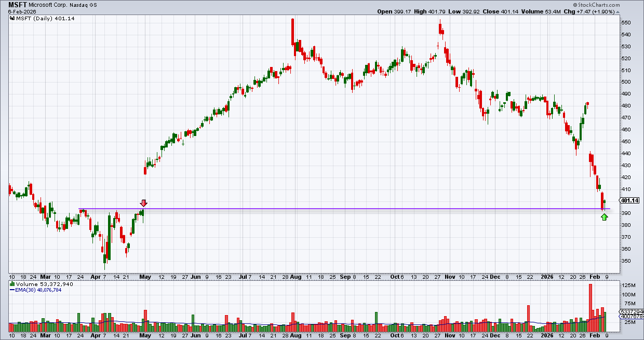Viewport: 644px width, 340px height.
Task: Click the candlestick icon beside MSFT (Daily)
Action: (13, 18)
